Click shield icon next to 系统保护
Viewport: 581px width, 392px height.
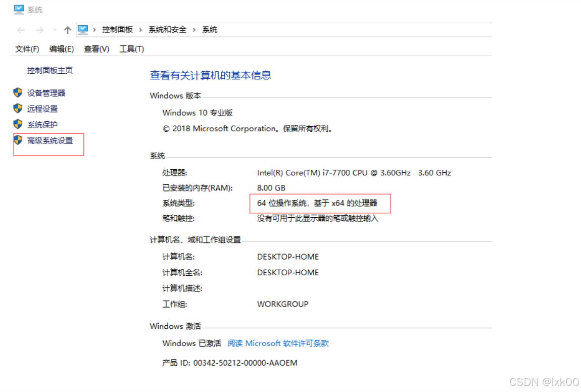coord(18,124)
